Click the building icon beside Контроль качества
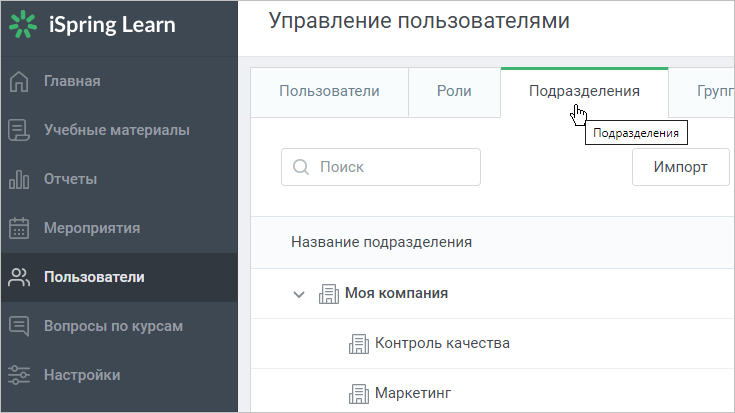The width and height of the screenshot is (735, 413). 359,344
